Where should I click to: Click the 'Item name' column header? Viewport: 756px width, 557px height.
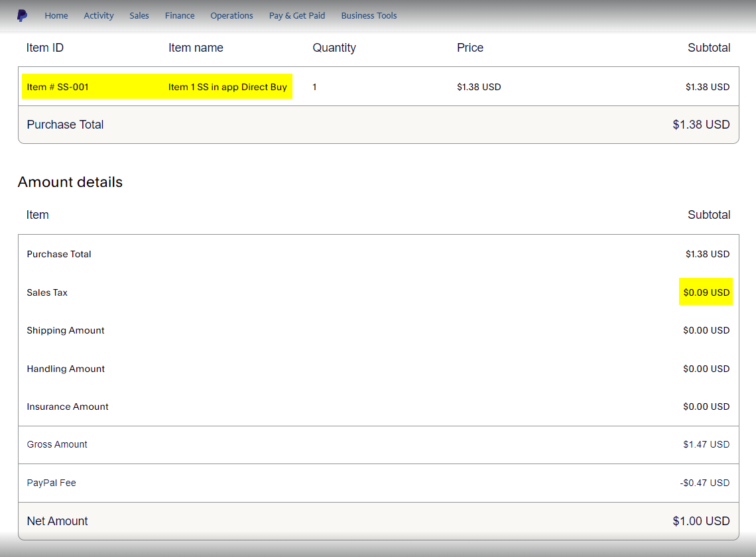196,48
